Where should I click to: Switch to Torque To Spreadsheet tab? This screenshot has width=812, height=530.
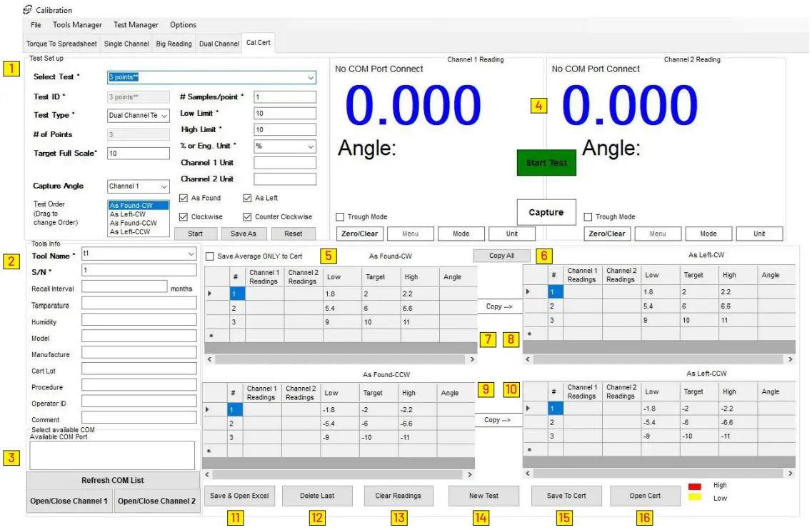tap(61, 44)
